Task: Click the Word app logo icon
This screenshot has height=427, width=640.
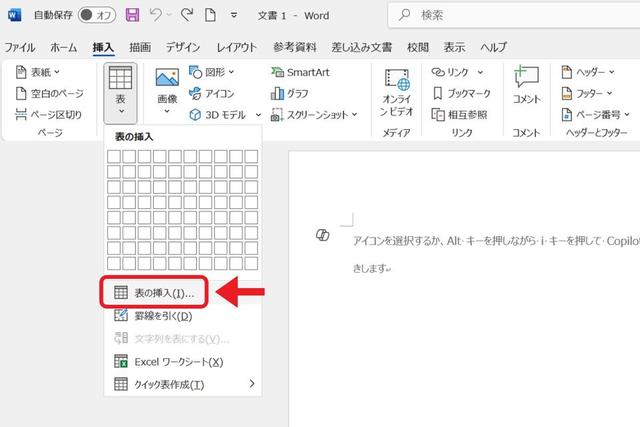Action: coord(15,15)
